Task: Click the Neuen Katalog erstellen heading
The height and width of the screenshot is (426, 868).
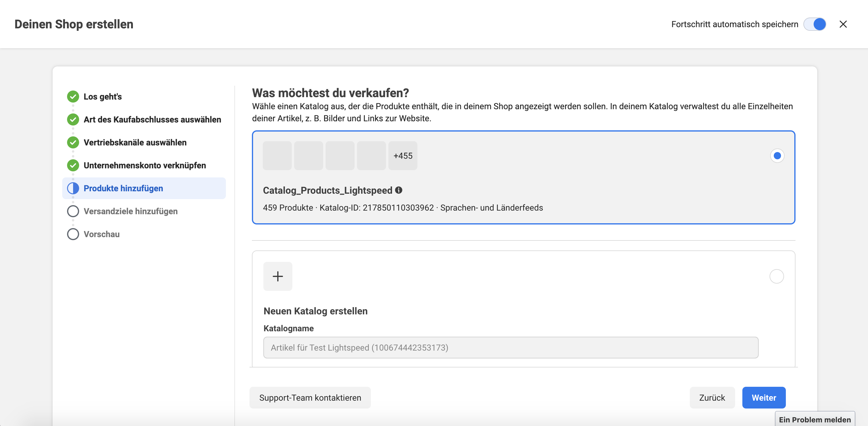Action: [315, 311]
